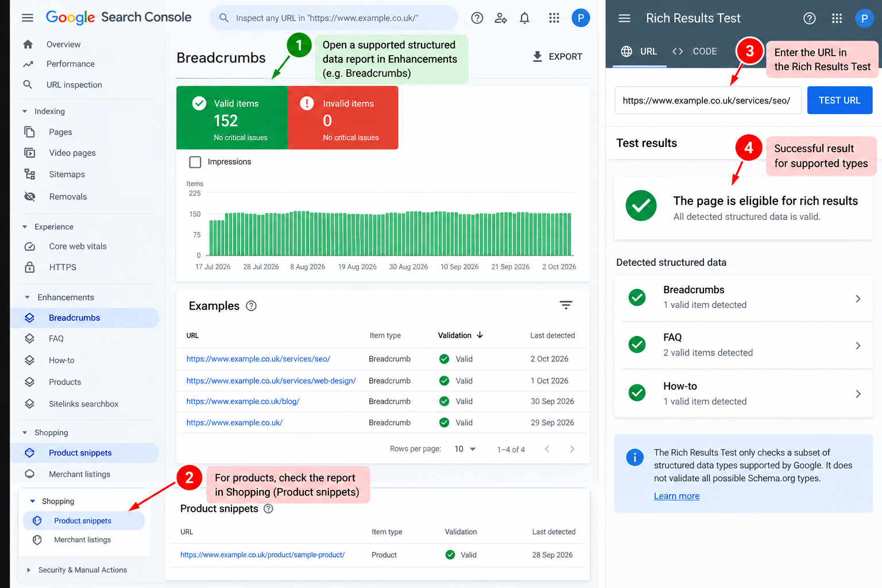This screenshot has width=882, height=588.
Task: Click the Rich Results Test URL field
Action: [x=708, y=100]
